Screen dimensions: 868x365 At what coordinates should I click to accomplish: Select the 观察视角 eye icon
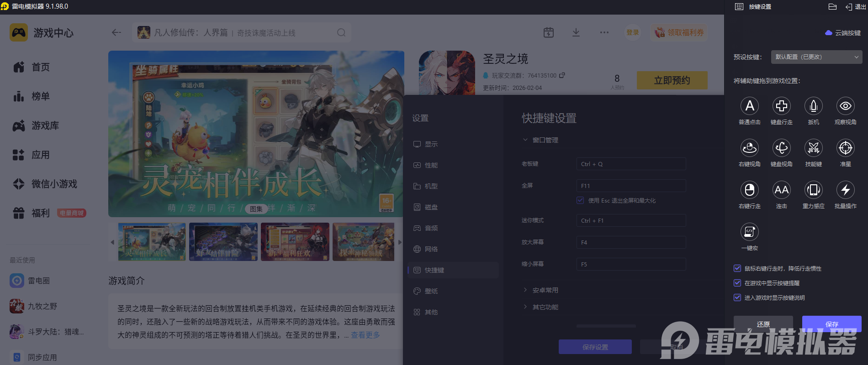(846, 106)
